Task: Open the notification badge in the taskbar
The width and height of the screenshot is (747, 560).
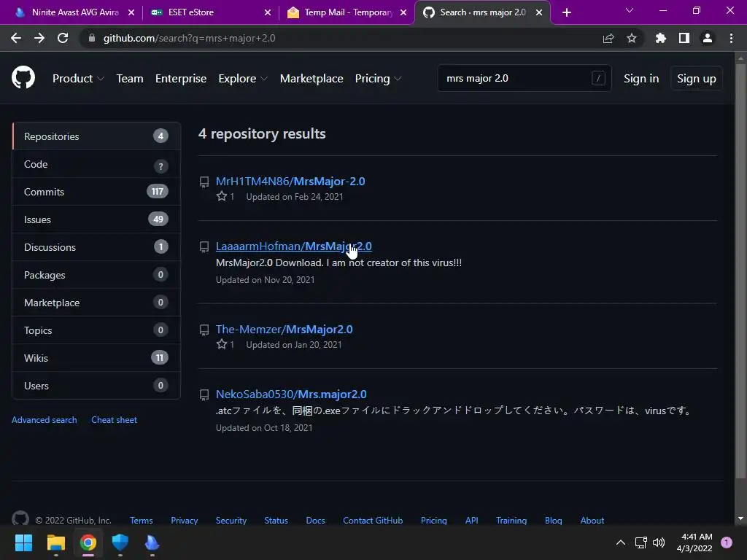Action: (x=727, y=542)
